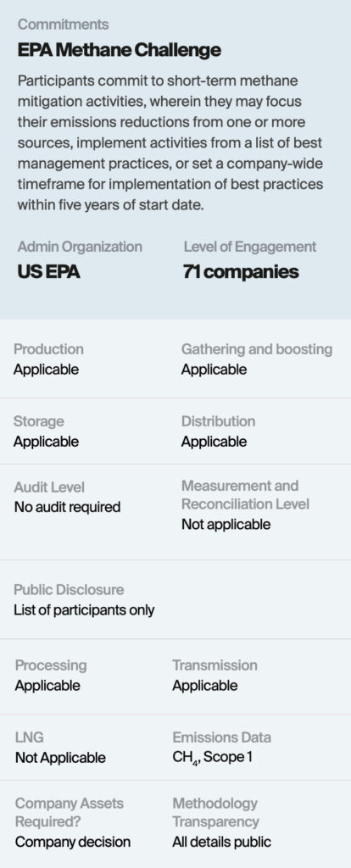Select Public Disclosure row
351x868 pixels.
[x=175, y=599]
